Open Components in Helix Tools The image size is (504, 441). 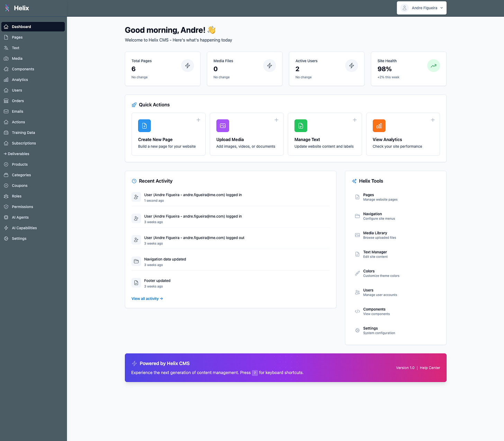(396, 311)
